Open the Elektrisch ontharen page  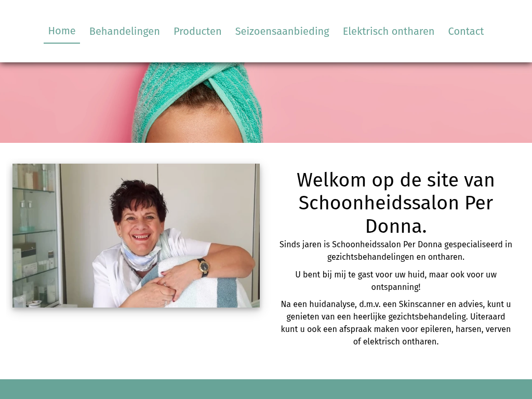click(389, 31)
